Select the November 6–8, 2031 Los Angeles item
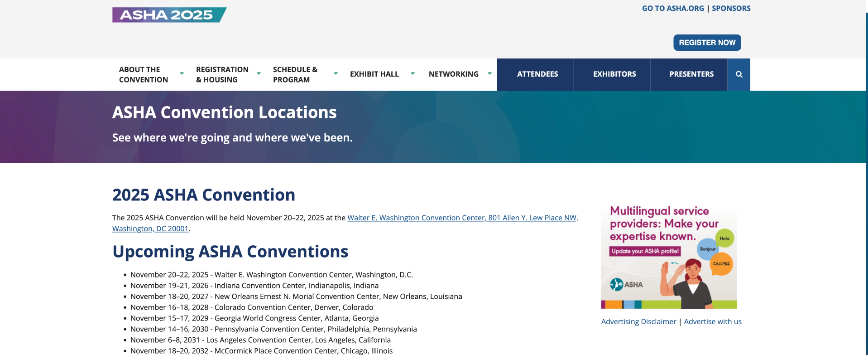 coord(260,340)
